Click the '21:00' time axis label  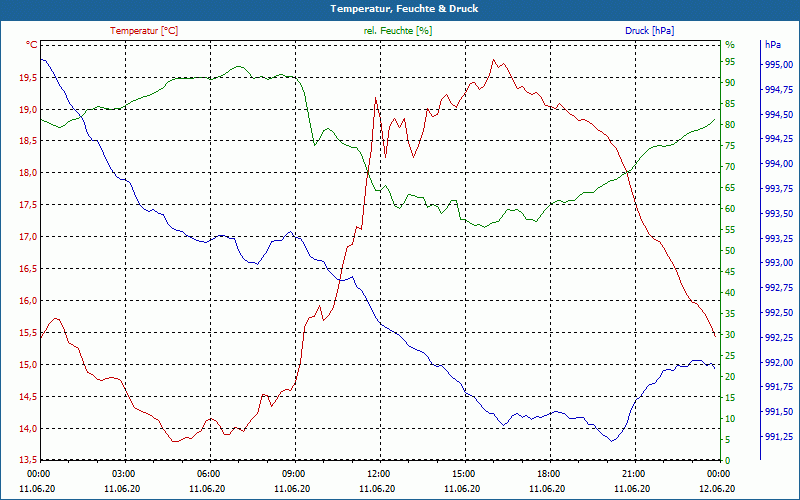click(x=633, y=473)
